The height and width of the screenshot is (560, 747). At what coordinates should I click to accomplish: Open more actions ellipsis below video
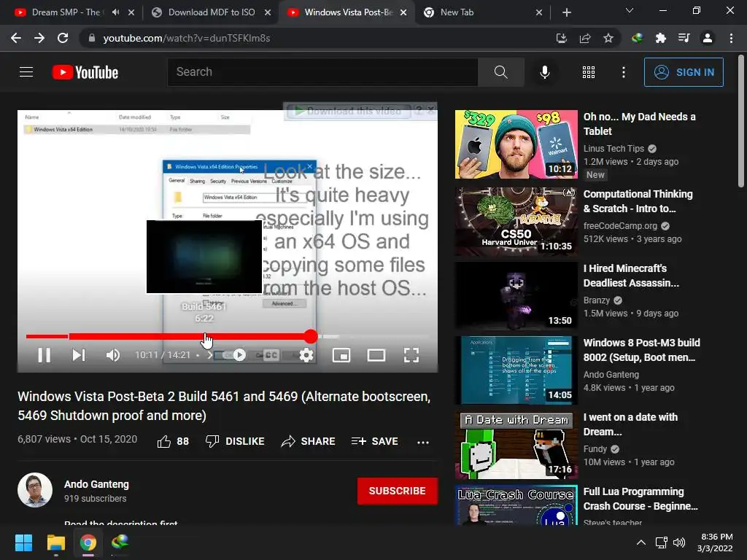[x=423, y=442]
